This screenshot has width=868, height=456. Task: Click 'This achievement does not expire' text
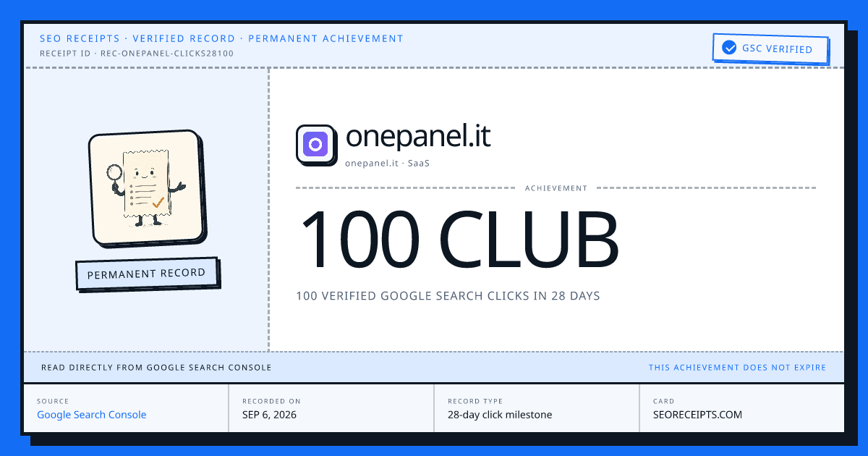click(x=737, y=368)
